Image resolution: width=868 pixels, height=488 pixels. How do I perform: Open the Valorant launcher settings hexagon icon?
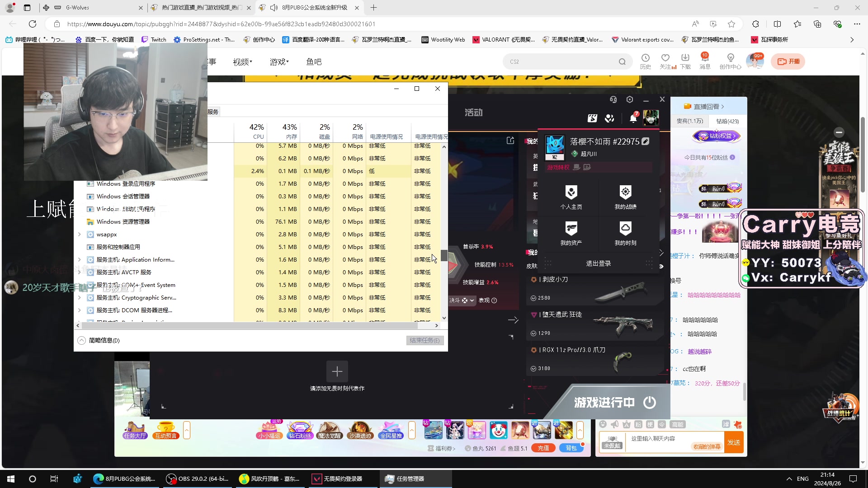pyautogui.click(x=630, y=99)
